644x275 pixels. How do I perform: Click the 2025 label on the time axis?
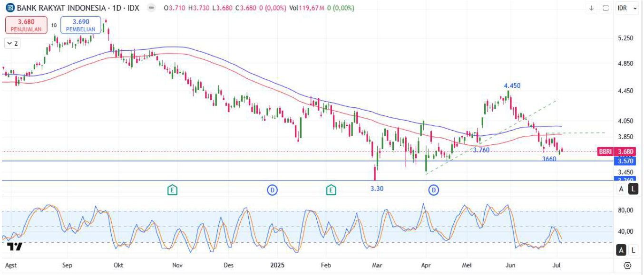(277, 265)
